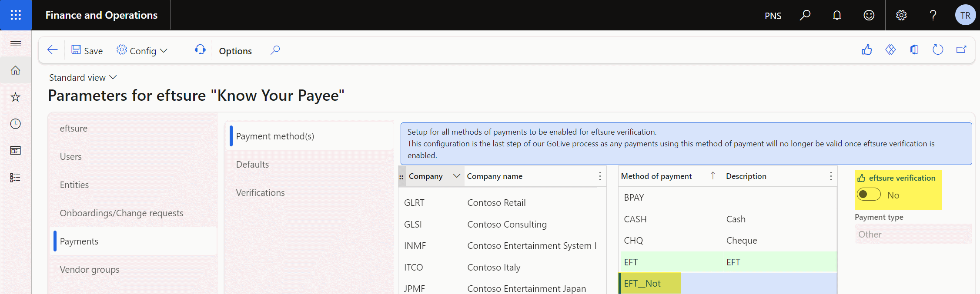
Task: Open notifications bell icon
Action: click(x=837, y=15)
